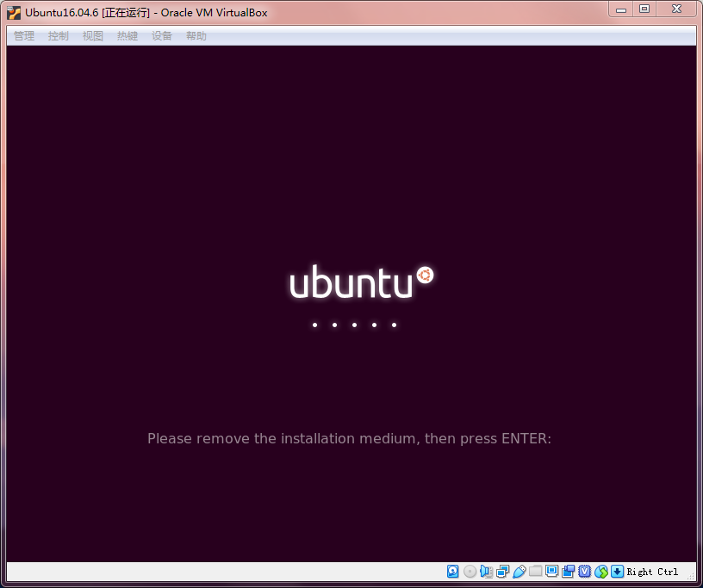Open the 设备 menu
The image size is (703, 588).
[x=162, y=36]
